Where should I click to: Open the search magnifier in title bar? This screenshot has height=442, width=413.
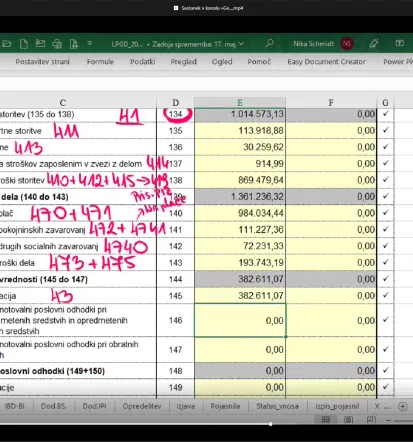pos(269,43)
